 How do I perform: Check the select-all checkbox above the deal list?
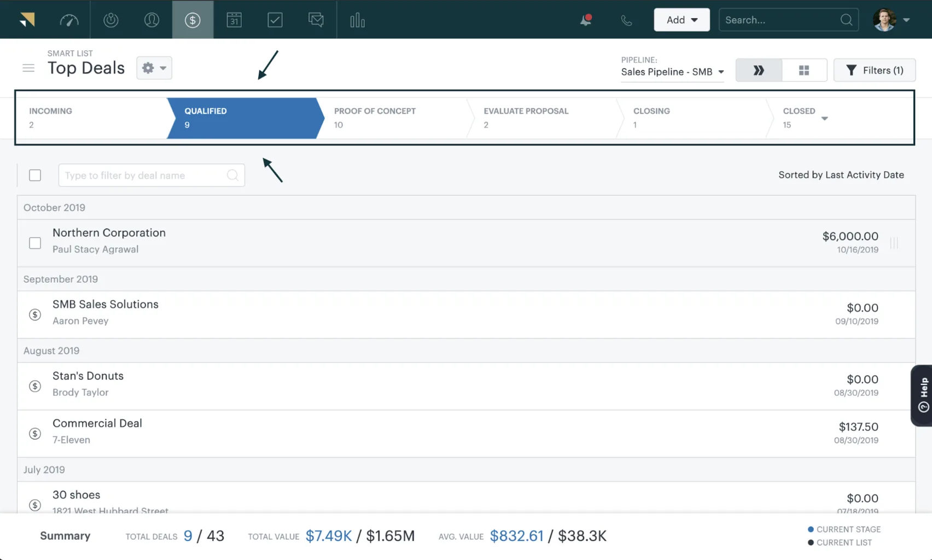pyautogui.click(x=34, y=175)
